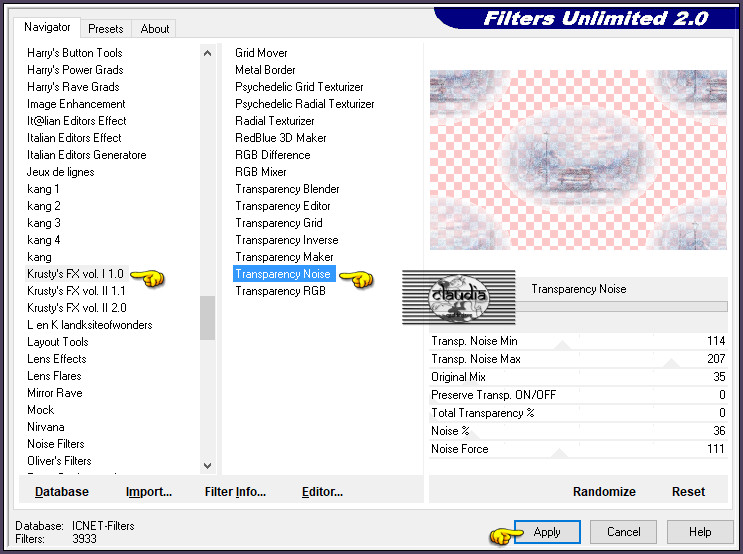Choose Transparency Blender filter
Screen dimensions: 743x554
pos(287,189)
